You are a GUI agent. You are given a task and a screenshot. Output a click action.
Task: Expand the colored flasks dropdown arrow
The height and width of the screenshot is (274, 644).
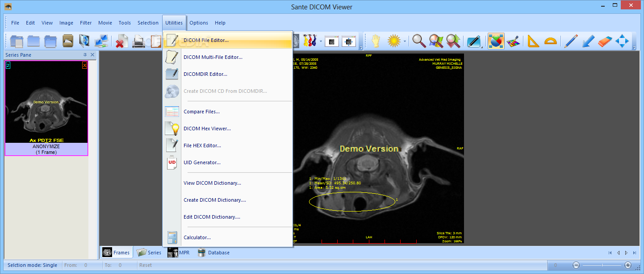(x=321, y=42)
